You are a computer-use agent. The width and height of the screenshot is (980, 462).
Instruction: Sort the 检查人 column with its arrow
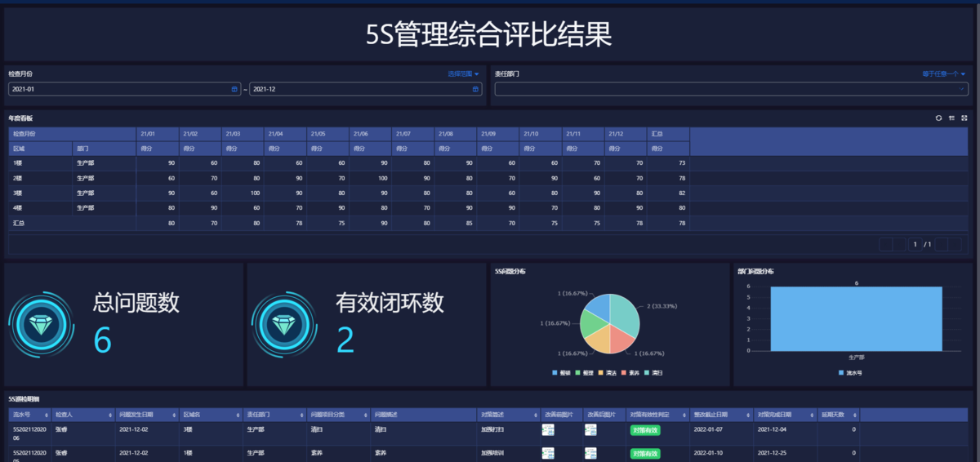tap(110, 415)
